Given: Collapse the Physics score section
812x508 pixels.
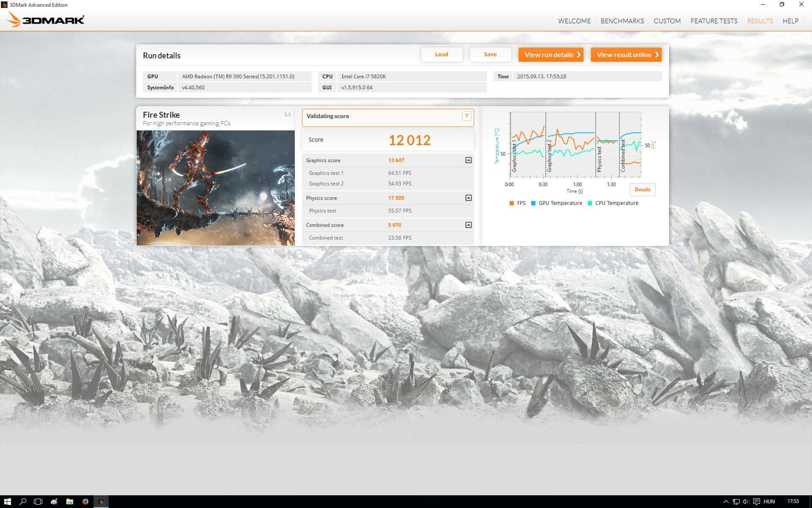Looking at the screenshot, I should (x=468, y=198).
